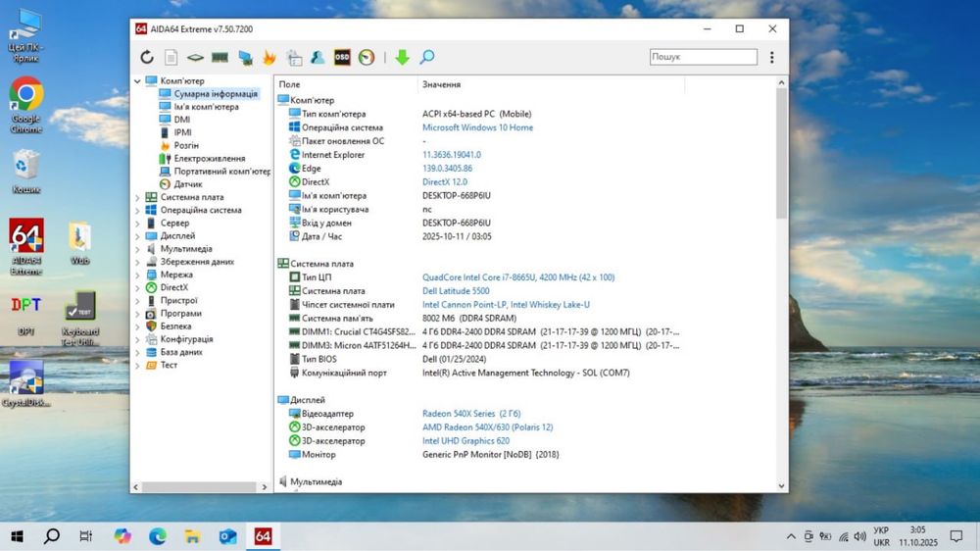This screenshot has width=980, height=551.
Task: Click the magnifier search toolbar icon
Action: pos(427,58)
